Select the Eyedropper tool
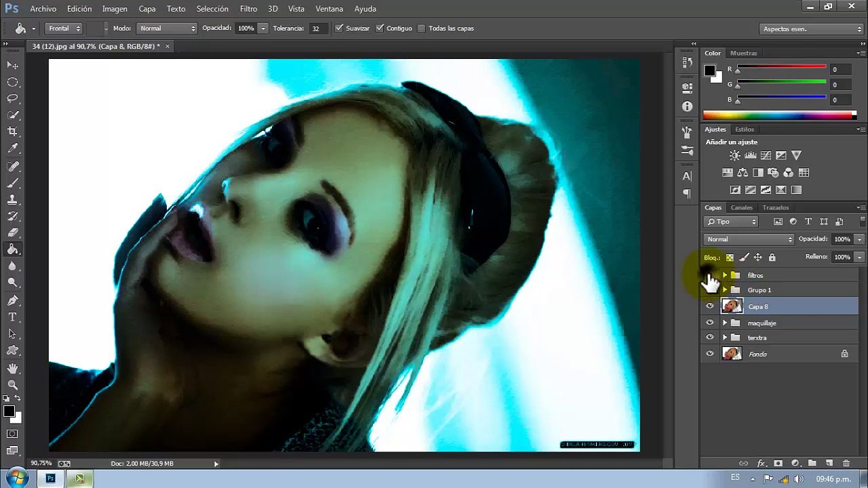The height and width of the screenshot is (488, 868). tap(12, 148)
